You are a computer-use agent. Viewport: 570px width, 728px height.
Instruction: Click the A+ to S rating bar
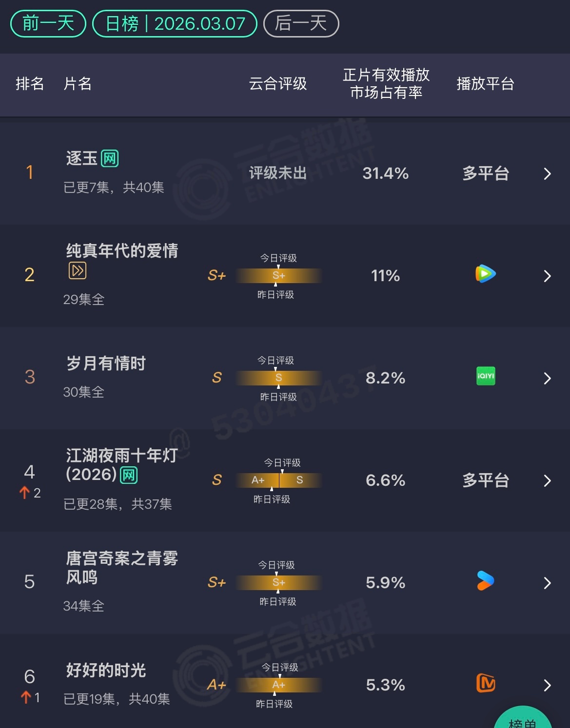(278, 480)
